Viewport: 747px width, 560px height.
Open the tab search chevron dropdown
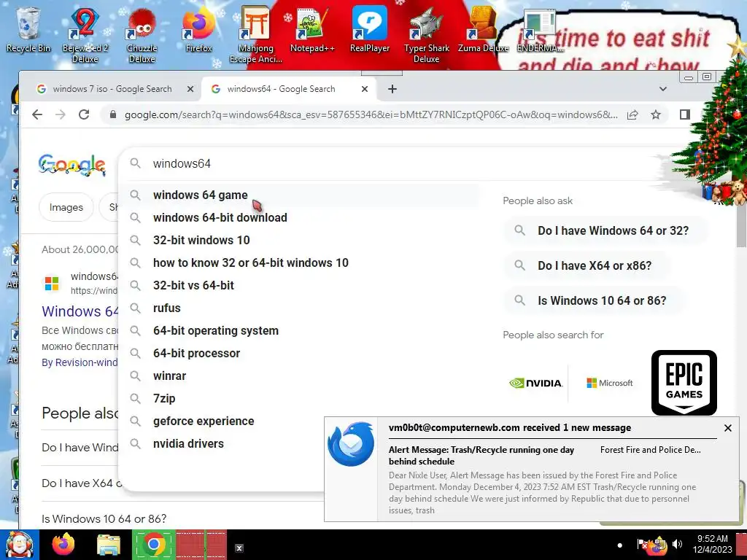(662, 89)
